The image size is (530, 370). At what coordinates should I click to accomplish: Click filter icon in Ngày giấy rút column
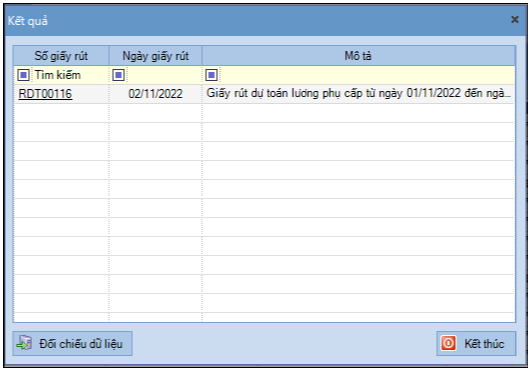[x=118, y=75]
